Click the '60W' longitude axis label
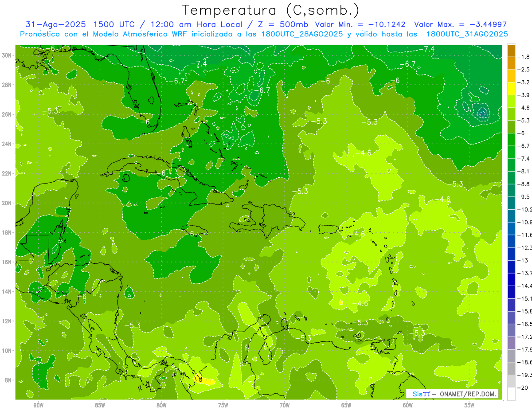This screenshot has height=411, width=532. point(408,405)
